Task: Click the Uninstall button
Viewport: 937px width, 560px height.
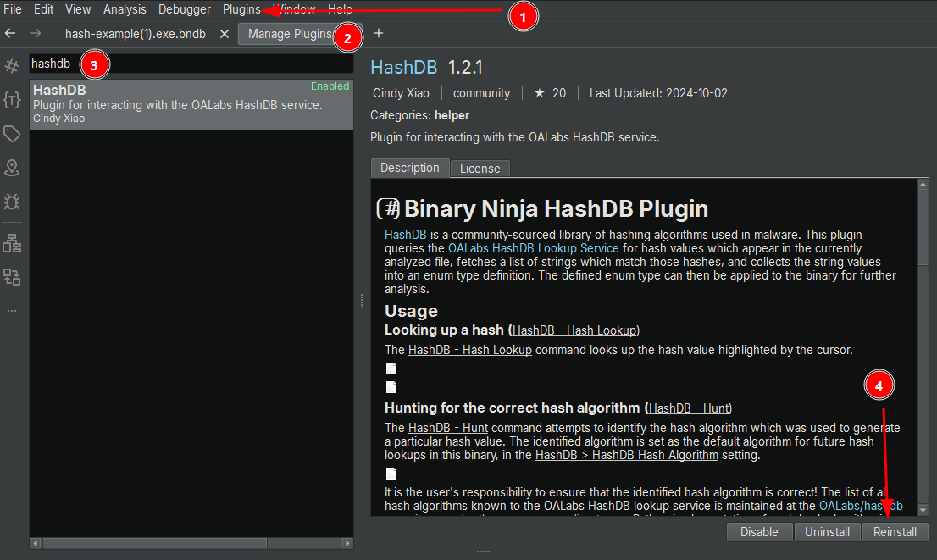Action: point(827,532)
